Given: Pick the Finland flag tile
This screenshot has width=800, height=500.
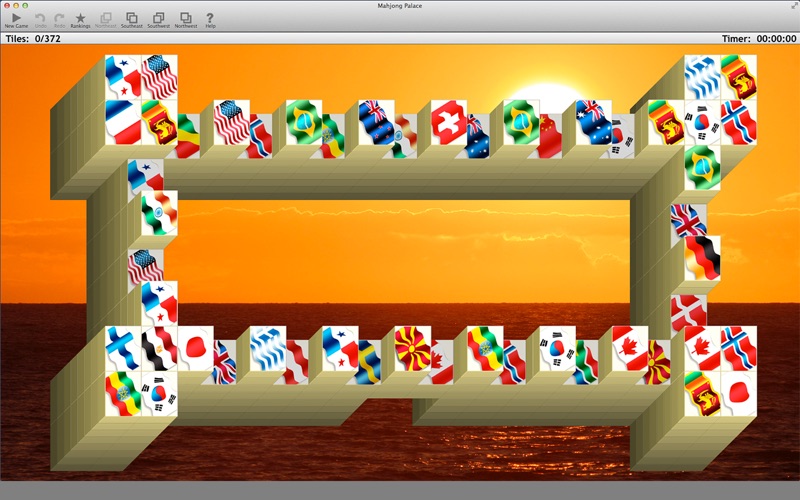Looking at the screenshot, I should pyautogui.click(x=123, y=348).
